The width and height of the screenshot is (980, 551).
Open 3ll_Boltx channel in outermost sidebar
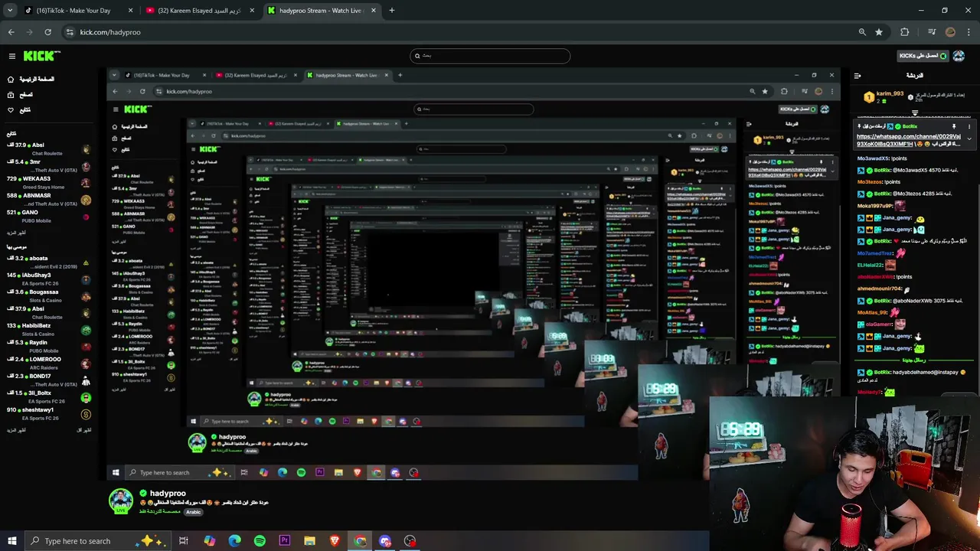[47, 396]
